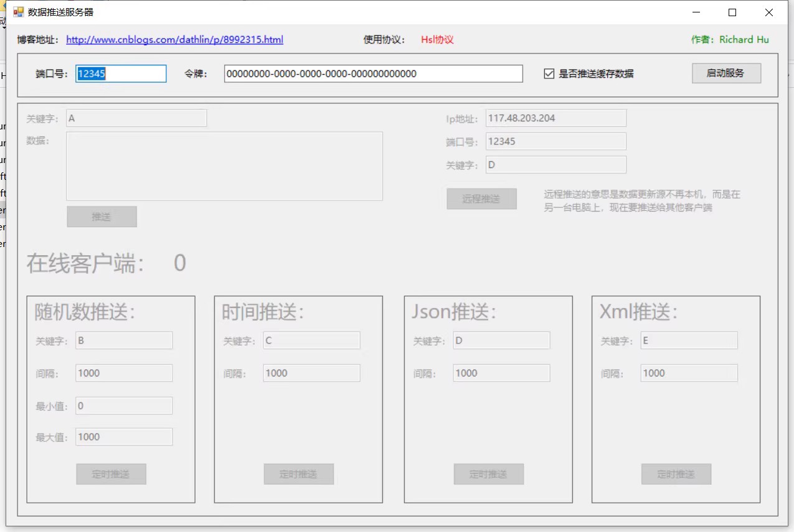Click the 间隔 field in Xml推送 panel
This screenshot has height=532, width=794.
point(688,373)
